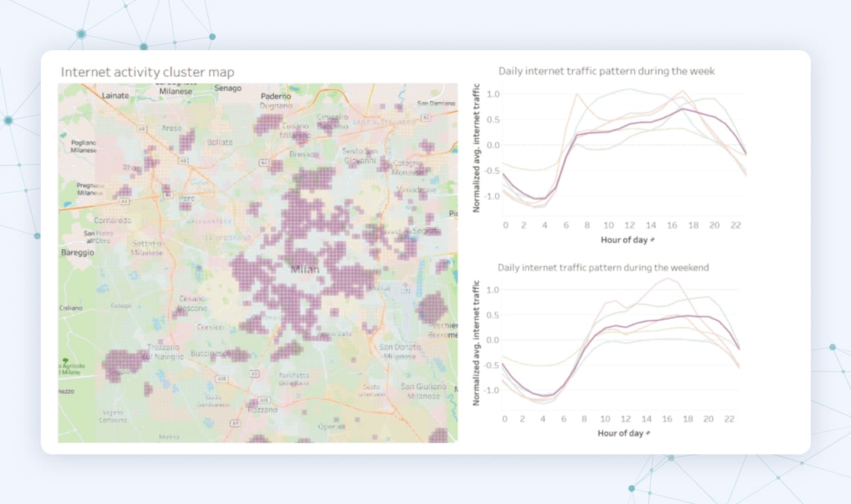Click Corsico label on the map
851x504 pixels.
coord(210,327)
